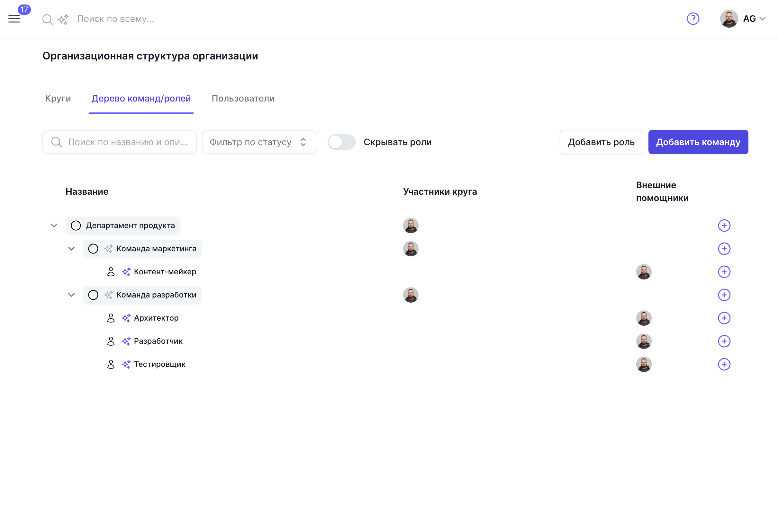Open the hamburger menu with 17 notifications
Image resolution: width=778 pixels, height=532 pixels.
pyautogui.click(x=14, y=19)
